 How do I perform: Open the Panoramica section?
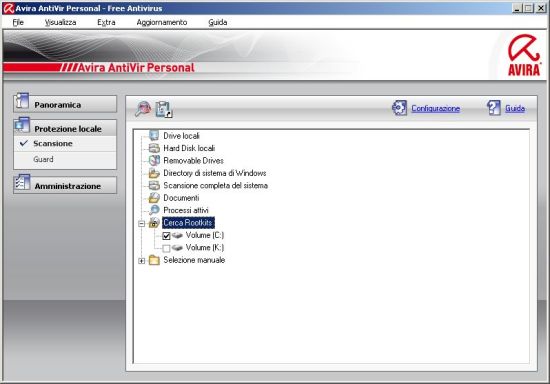65,105
